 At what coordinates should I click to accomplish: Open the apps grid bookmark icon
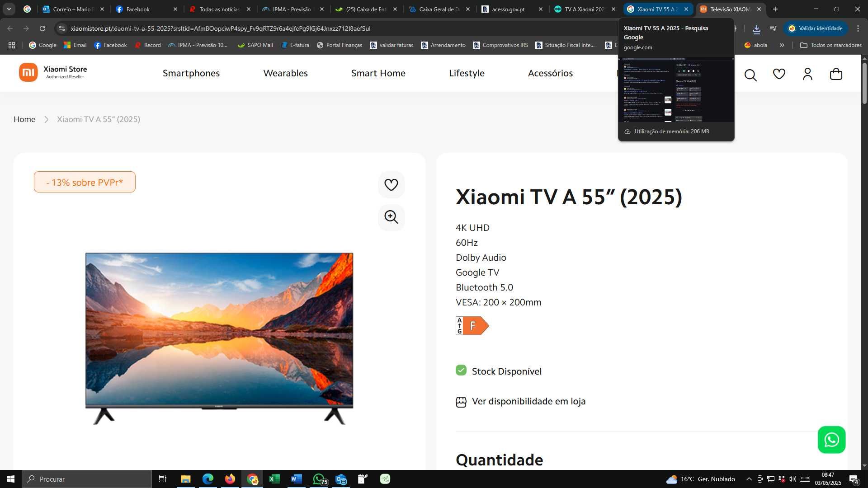coord(12,45)
